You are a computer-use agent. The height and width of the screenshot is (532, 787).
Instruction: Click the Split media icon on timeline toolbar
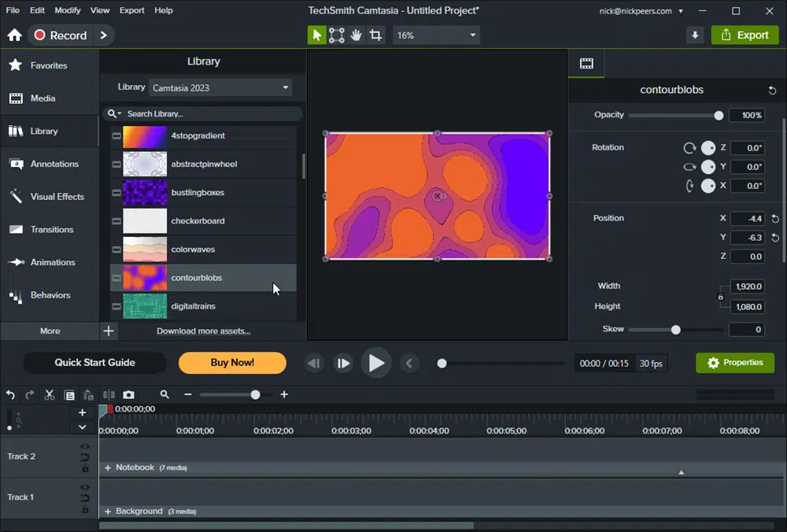pos(107,394)
